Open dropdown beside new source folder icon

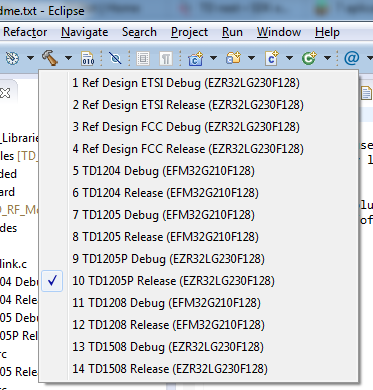coord(251,58)
